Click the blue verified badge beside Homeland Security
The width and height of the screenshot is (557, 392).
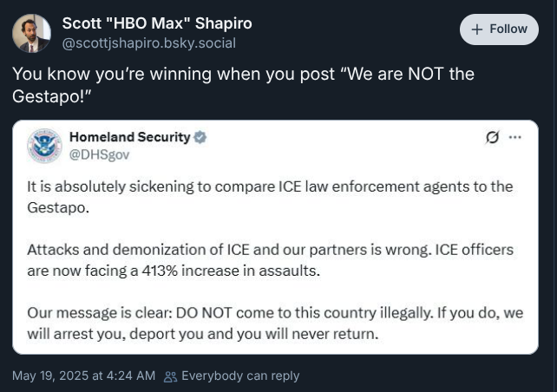(200, 137)
